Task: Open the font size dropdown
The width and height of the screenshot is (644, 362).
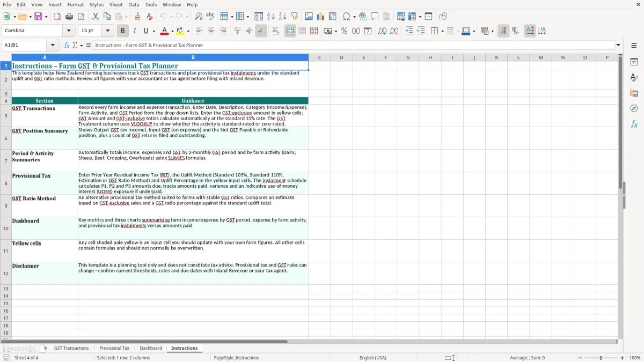Action: 108,31
